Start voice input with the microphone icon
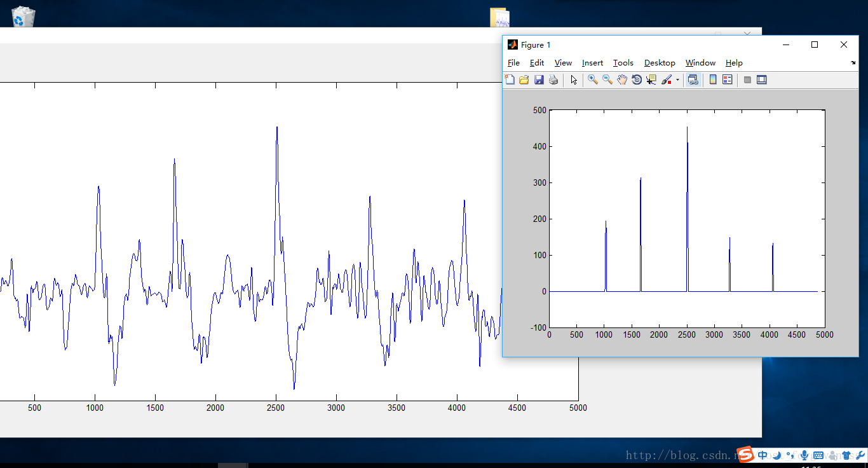This screenshot has height=468, width=868. (x=804, y=455)
